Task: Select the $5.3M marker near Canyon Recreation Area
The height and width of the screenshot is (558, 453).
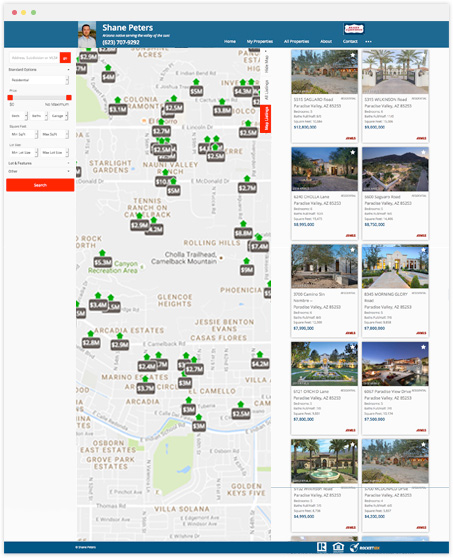Action: click(102, 262)
